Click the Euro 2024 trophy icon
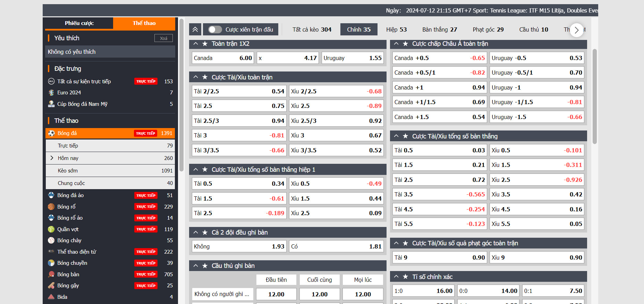644x304 pixels. click(51, 93)
